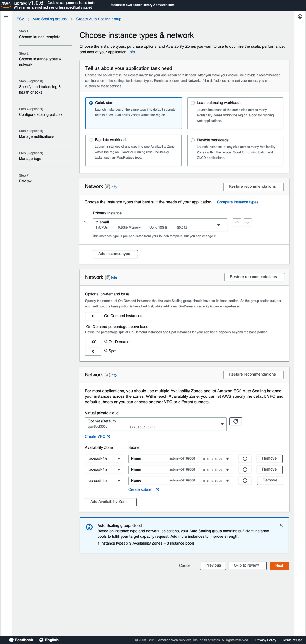The height and width of the screenshot is (644, 306).
Task: Open Compare instance types link
Action: (238, 202)
